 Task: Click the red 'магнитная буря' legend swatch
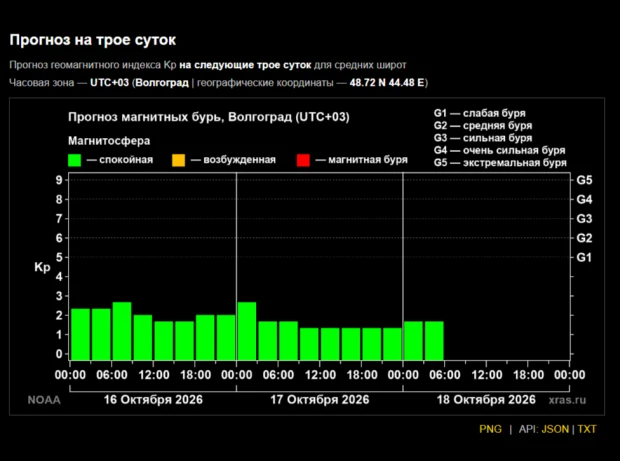(x=303, y=160)
